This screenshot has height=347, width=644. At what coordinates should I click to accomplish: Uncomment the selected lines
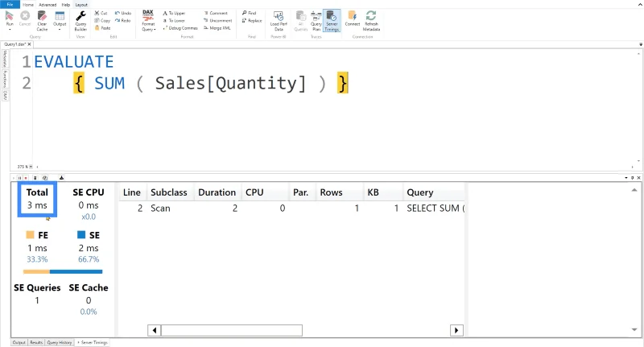click(218, 21)
